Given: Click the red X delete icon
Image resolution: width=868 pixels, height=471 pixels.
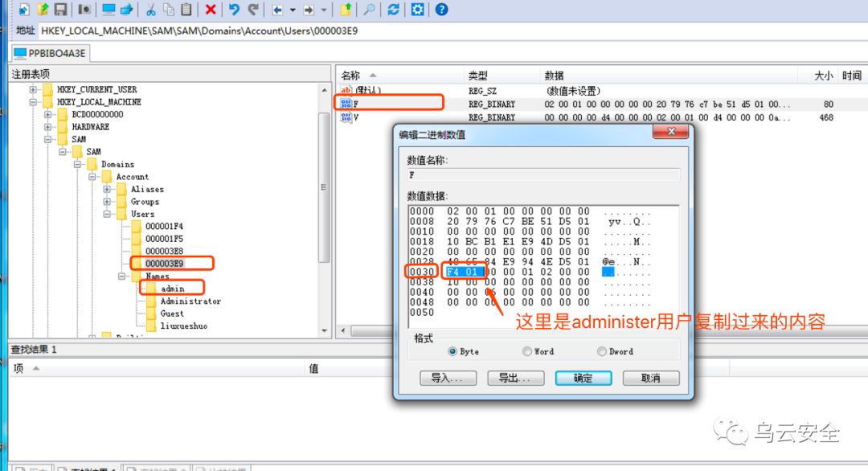Looking at the screenshot, I should tap(211, 10).
